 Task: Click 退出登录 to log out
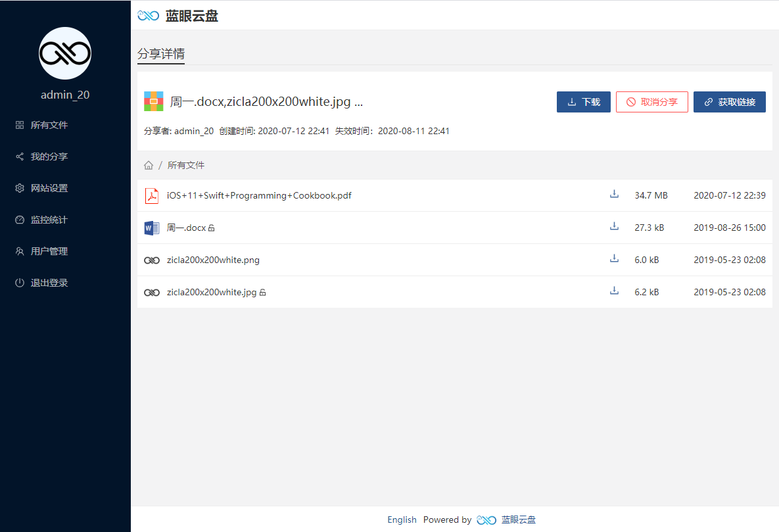[x=49, y=283]
